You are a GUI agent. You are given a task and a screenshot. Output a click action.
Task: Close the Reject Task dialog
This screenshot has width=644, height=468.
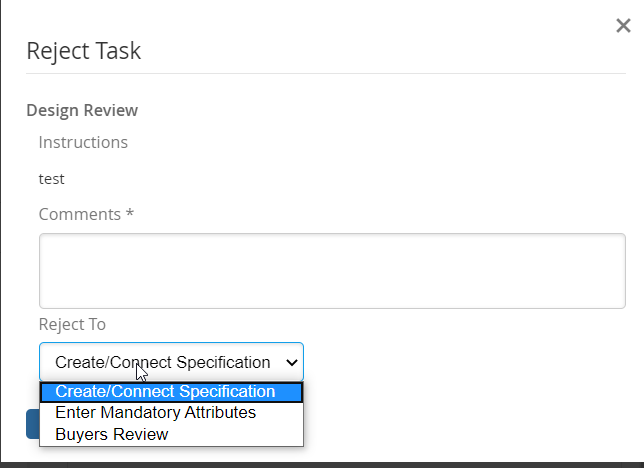[623, 26]
